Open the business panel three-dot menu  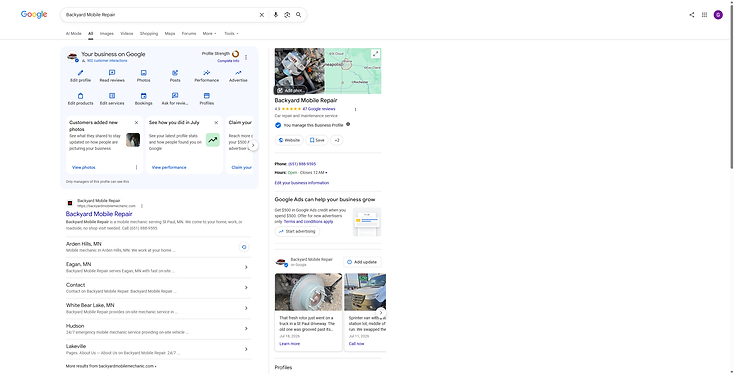tap(246, 58)
